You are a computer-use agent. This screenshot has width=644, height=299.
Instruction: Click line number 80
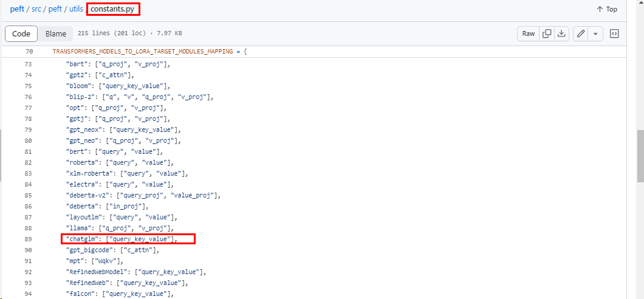pyautogui.click(x=29, y=141)
